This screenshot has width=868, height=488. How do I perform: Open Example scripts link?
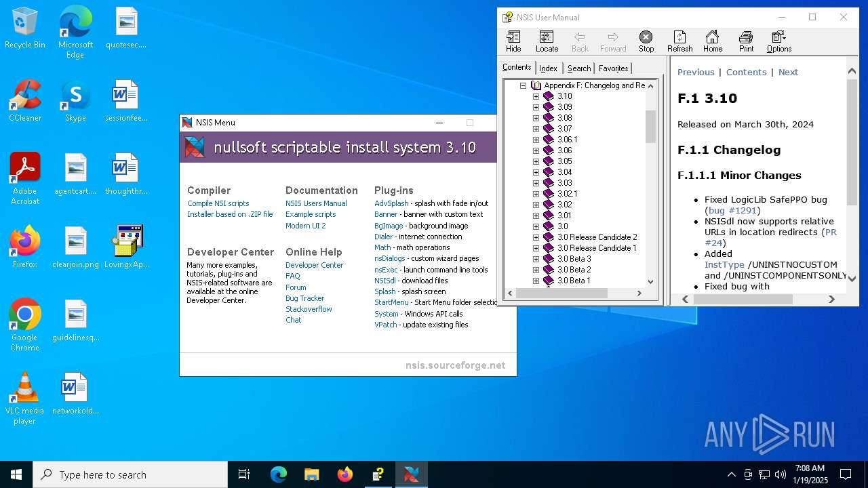(311, 214)
